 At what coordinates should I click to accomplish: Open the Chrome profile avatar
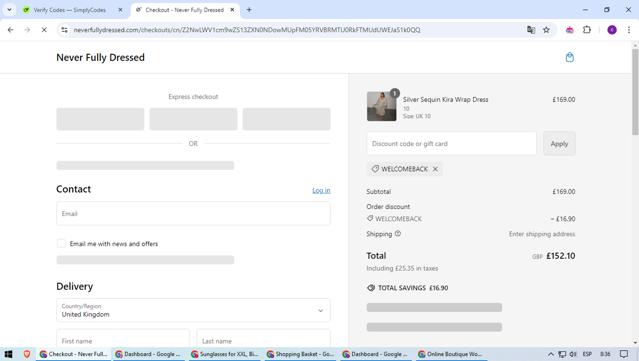click(x=612, y=30)
